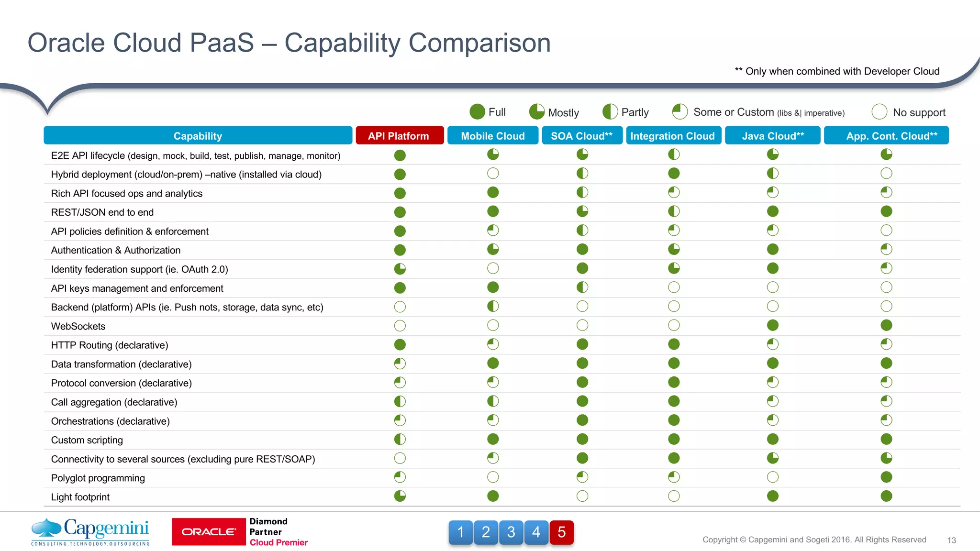Select the Integration Cloud column header
Image resolution: width=980 pixels, height=551 pixels.
(672, 136)
